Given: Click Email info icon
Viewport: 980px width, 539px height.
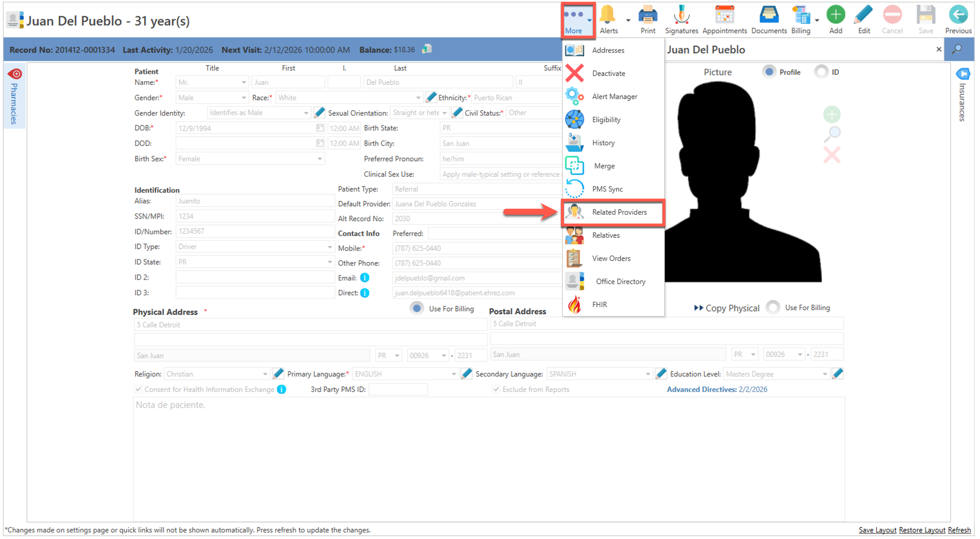Looking at the screenshot, I should [x=364, y=278].
